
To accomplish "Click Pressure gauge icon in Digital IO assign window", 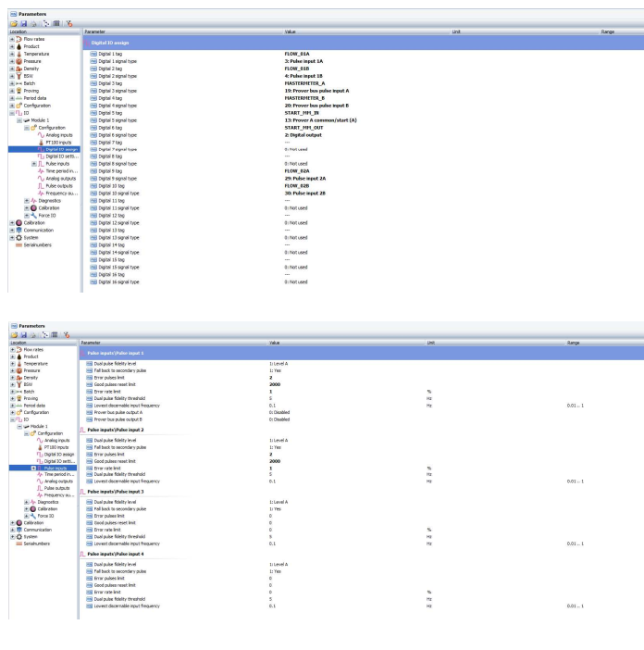I will (19, 61).
